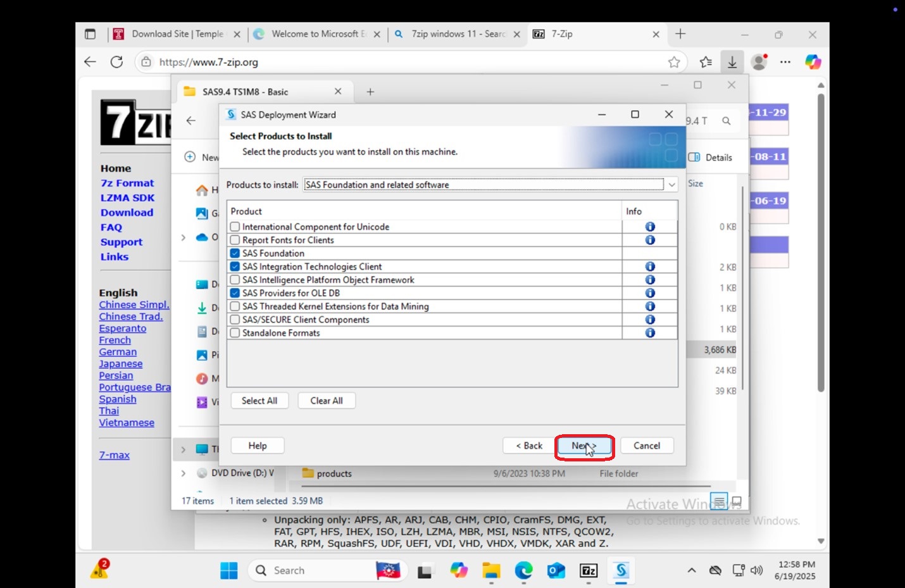Click SAS Deployment Wizard taskbar icon
This screenshot has height=588, width=905.
click(621, 570)
